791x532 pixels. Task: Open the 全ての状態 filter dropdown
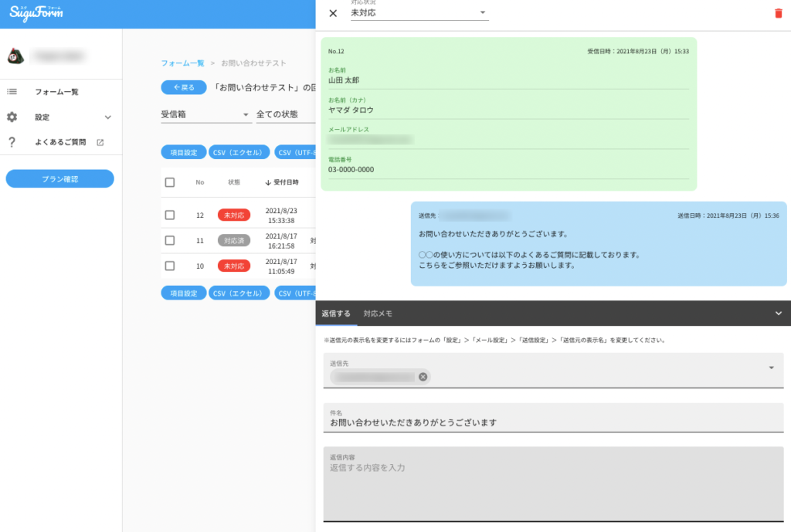point(286,114)
